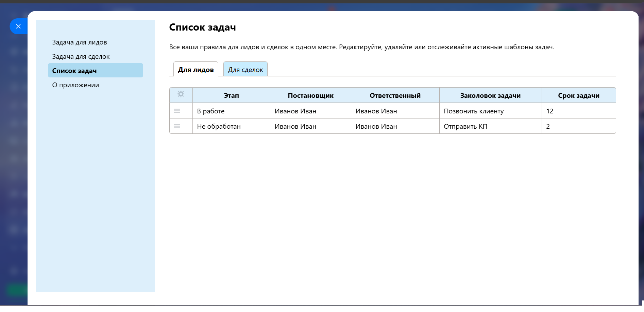Screen dimensions: 644x312
Task: Click the "Этап" column header
Action: [x=232, y=95]
